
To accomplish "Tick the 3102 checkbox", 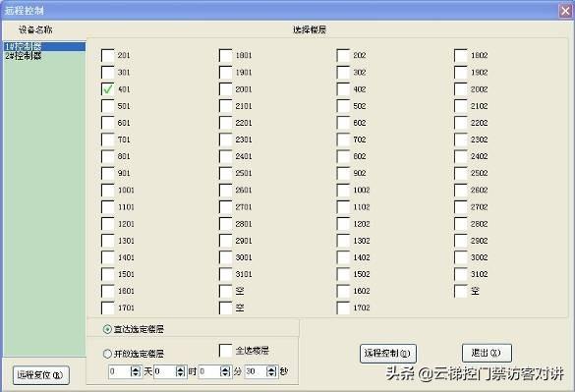I will tap(461, 274).
